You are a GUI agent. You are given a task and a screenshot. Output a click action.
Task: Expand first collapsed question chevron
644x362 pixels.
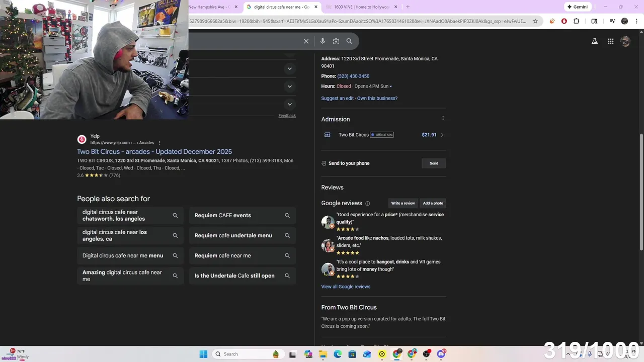click(289, 68)
